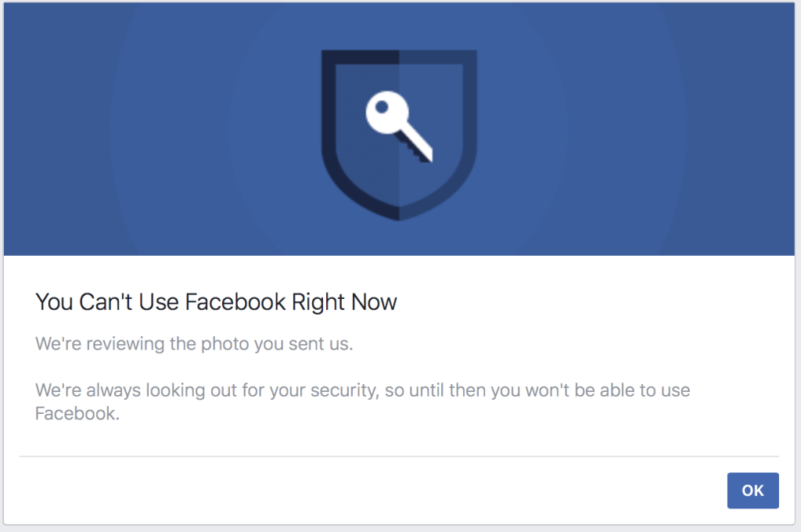This screenshot has height=532, width=801.
Task: Click the empty white area beside OK
Action: pos(391,491)
